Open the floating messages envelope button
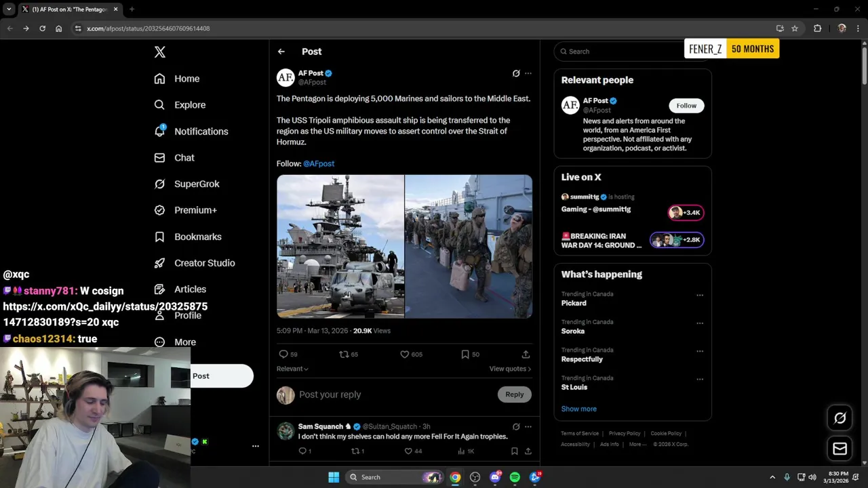 [840, 449]
